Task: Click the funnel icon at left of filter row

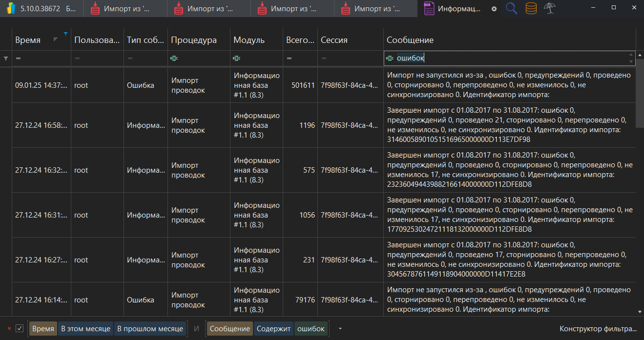Action: coord(6,58)
